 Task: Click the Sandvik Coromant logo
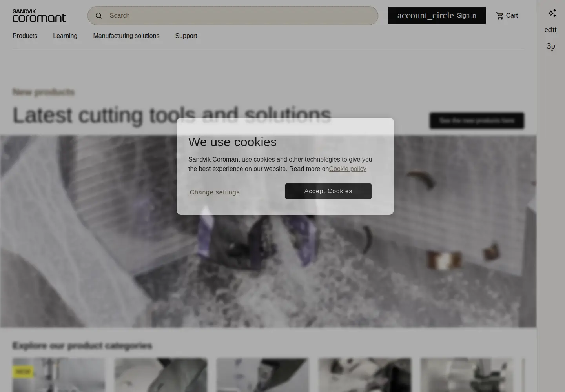coord(39,16)
